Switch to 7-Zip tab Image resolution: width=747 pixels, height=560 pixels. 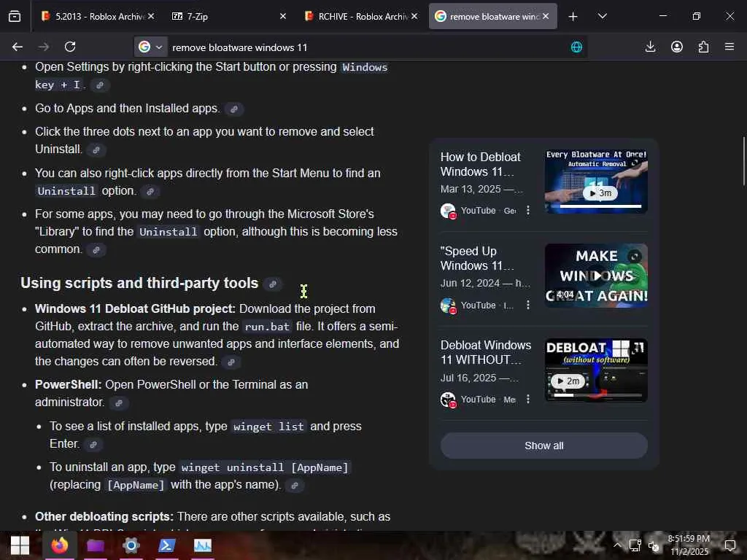point(224,16)
